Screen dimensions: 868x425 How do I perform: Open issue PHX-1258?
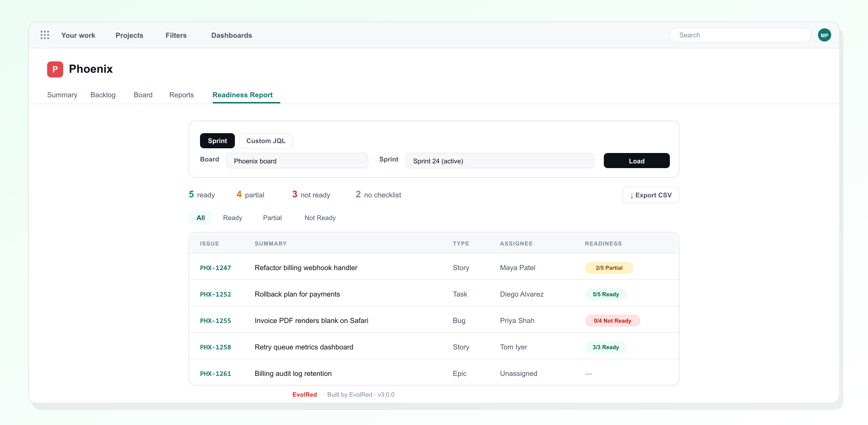tap(216, 347)
